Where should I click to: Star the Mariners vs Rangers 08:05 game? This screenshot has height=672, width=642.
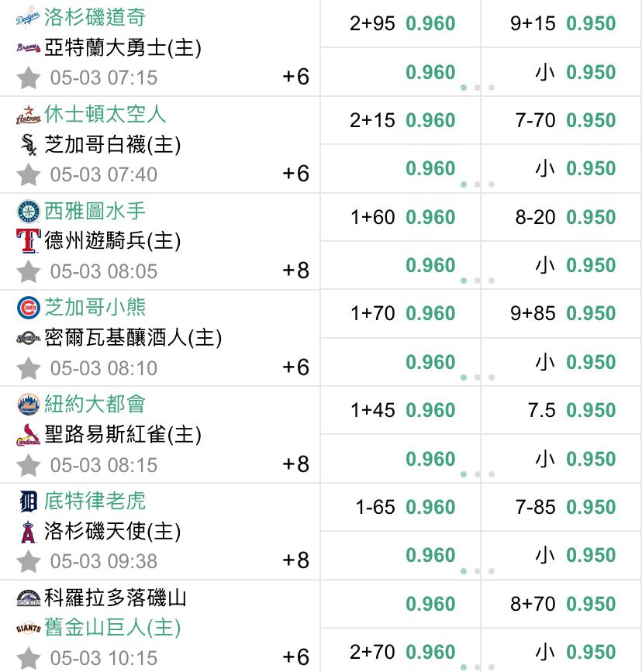(29, 271)
